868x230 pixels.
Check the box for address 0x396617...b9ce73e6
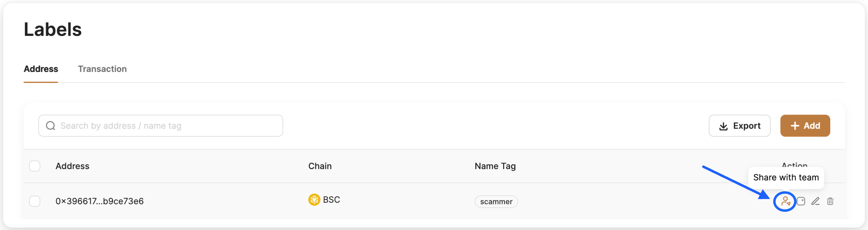(35, 201)
